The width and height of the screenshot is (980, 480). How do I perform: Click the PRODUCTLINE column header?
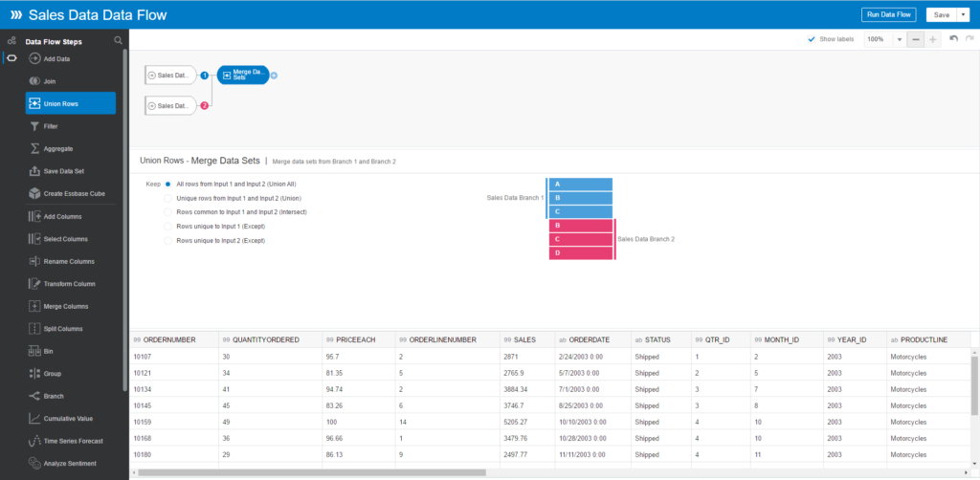pyautogui.click(x=928, y=339)
